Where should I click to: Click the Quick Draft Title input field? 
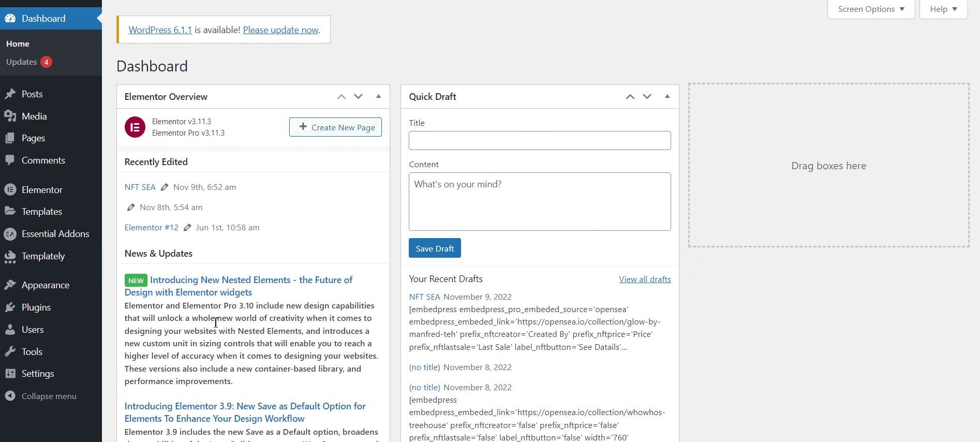pos(540,140)
